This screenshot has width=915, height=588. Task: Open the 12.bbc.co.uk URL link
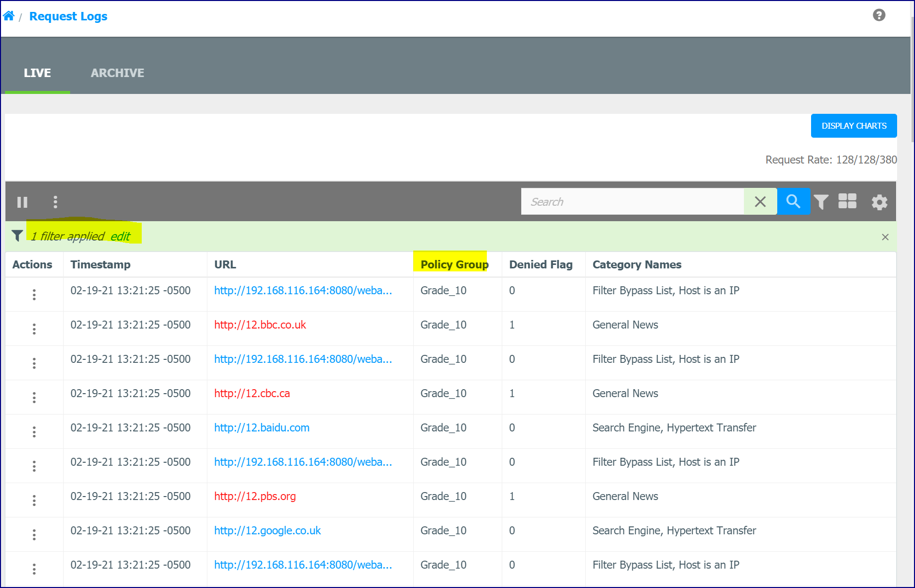260,325
